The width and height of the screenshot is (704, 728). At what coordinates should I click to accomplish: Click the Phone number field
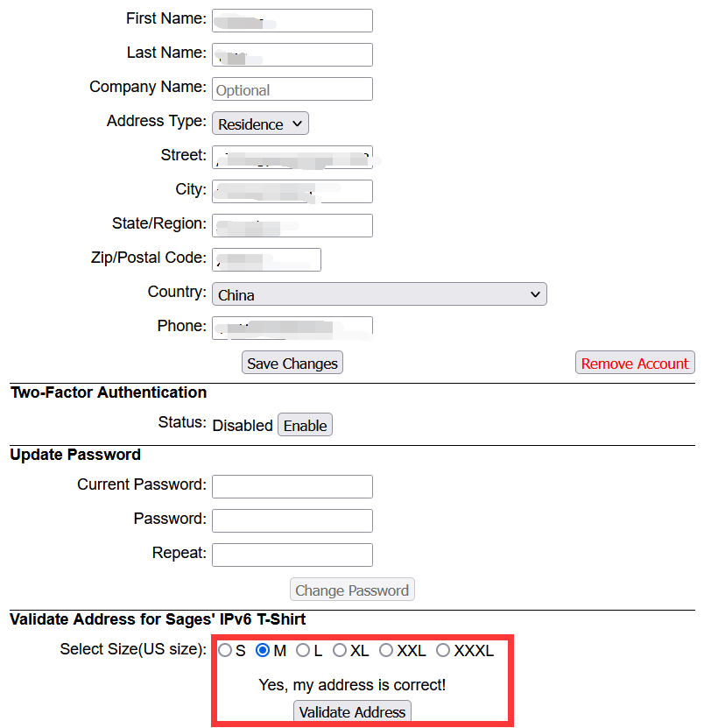tap(292, 327)
